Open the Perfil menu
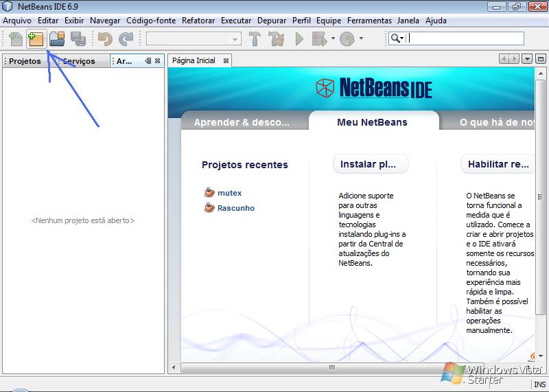 coord(301,21)
